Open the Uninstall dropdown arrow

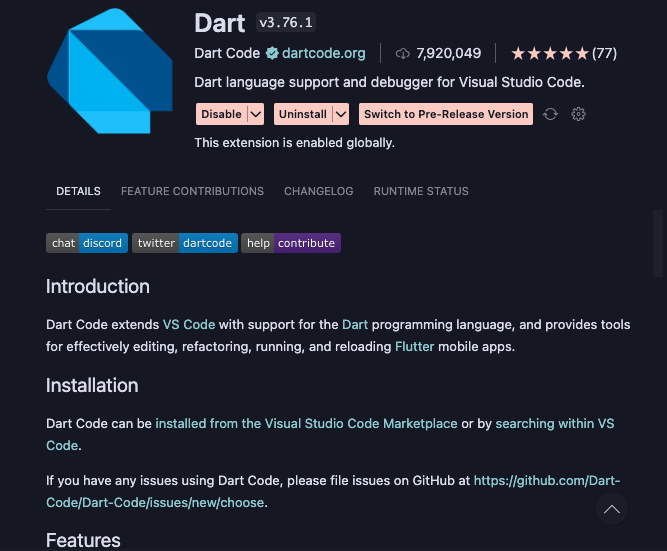click(x=341, y=114)
